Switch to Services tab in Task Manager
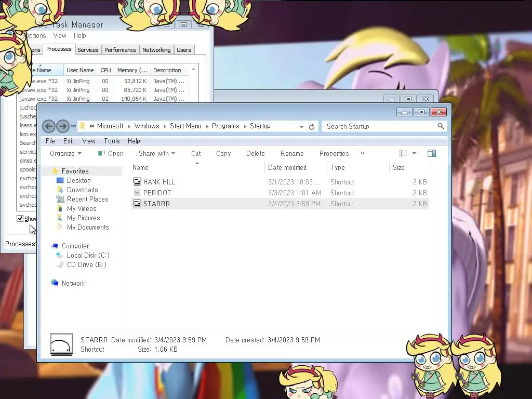Screen dimensions: 532x399 point(88,50)
